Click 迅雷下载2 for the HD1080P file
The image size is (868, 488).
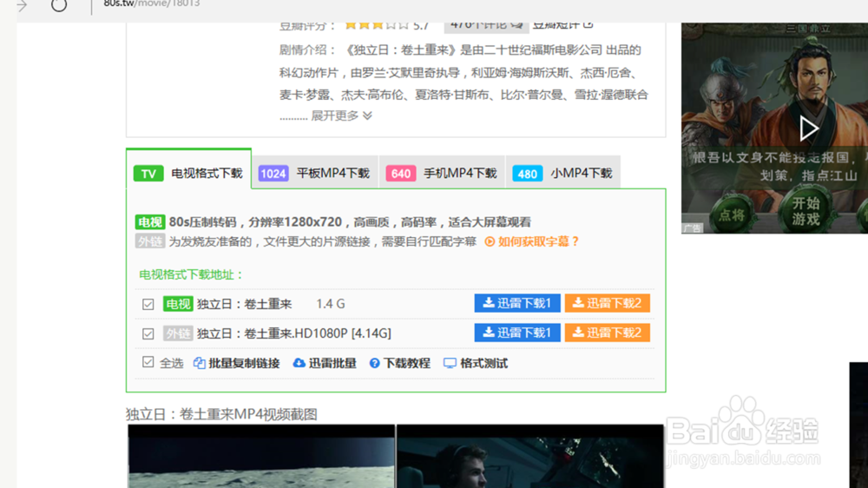pos(608,333)
